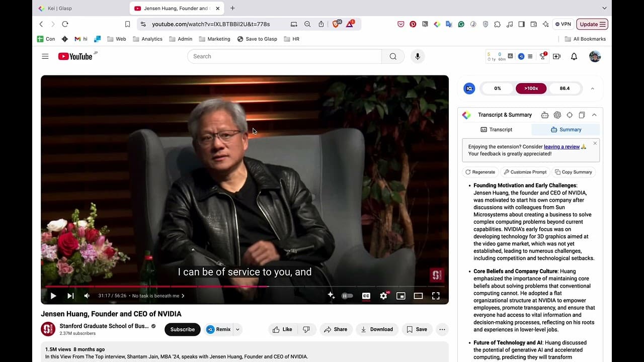Screen dimensions: 644x362
Task: Open a new browser tab
Action: 232,8
